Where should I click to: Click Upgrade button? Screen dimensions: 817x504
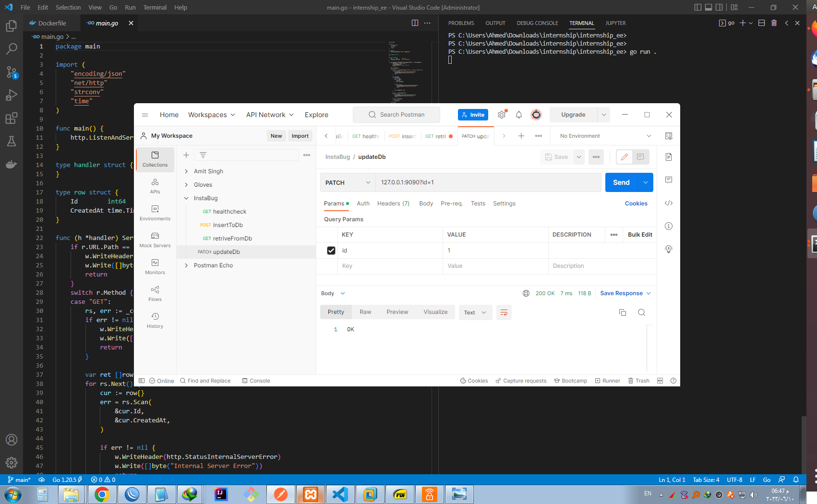click(573, 115)
